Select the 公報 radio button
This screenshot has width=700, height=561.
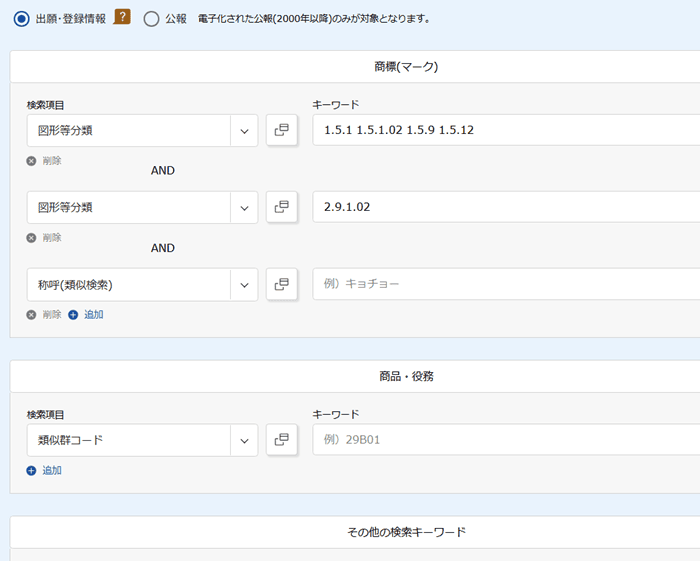(151, 19)
